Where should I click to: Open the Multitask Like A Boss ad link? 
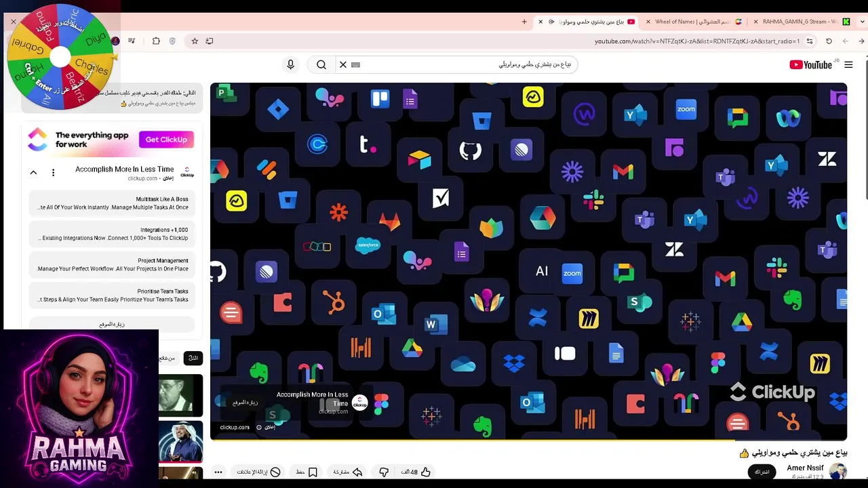112,203
